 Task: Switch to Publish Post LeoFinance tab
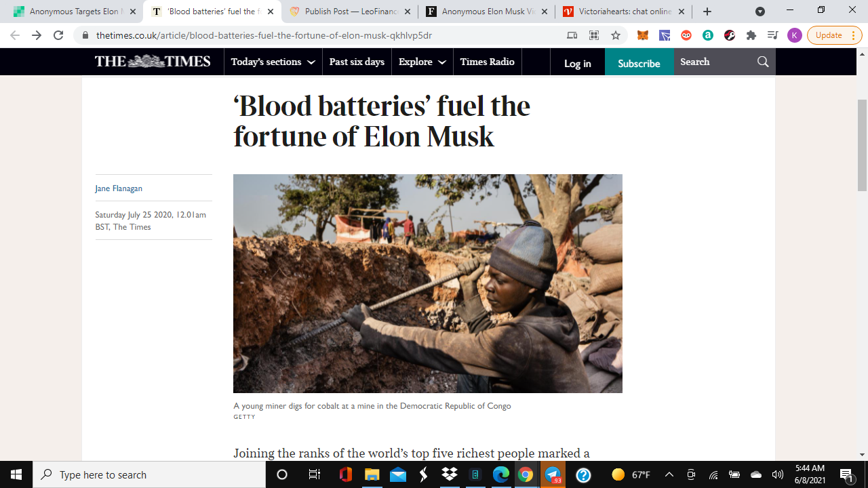pos(349,12)
